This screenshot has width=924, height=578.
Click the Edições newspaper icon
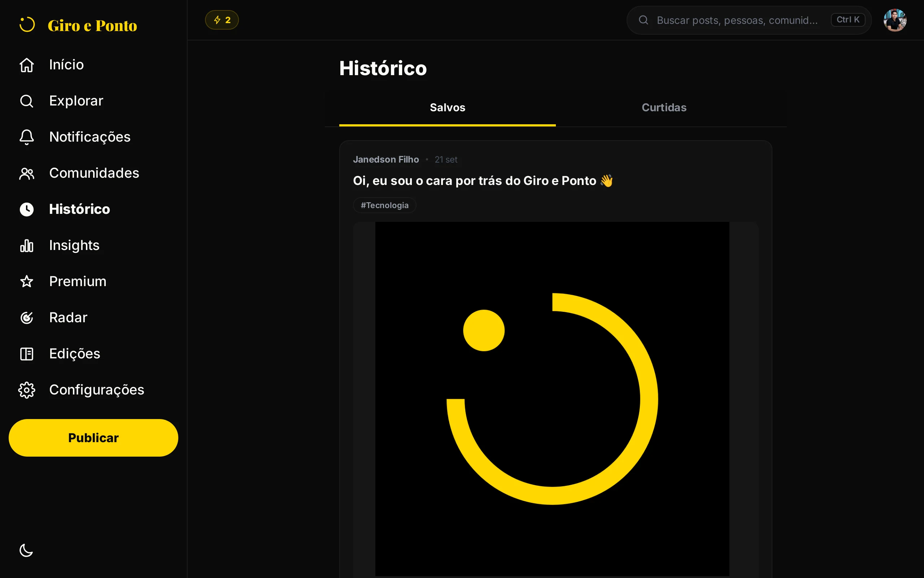click(27, 354)
